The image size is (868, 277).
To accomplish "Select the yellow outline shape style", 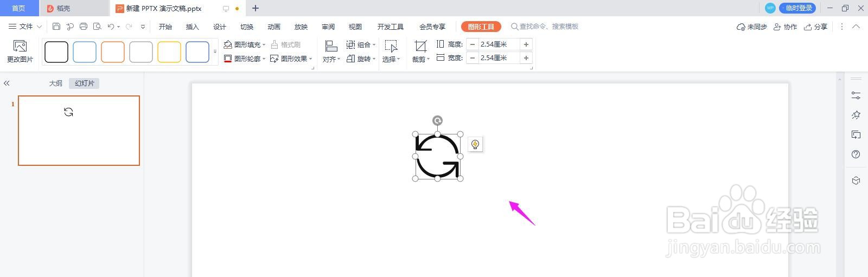I will click(169, 52).
